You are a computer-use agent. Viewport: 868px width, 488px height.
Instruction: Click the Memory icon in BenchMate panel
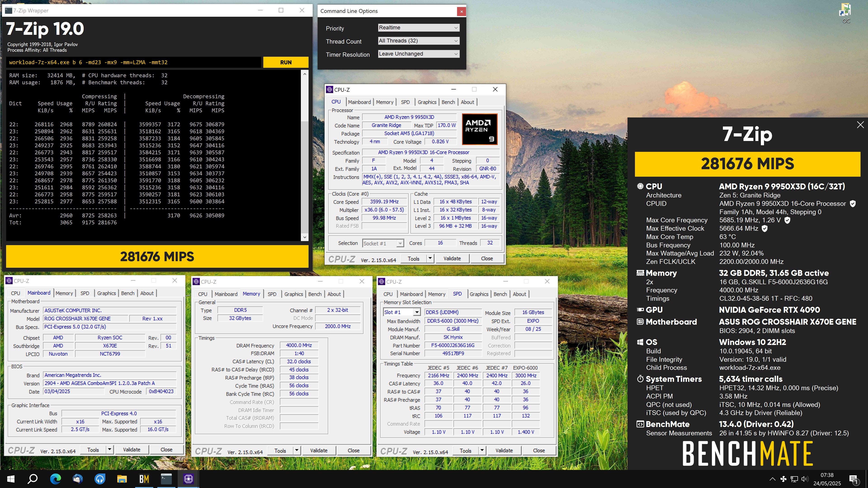point(640,273)
